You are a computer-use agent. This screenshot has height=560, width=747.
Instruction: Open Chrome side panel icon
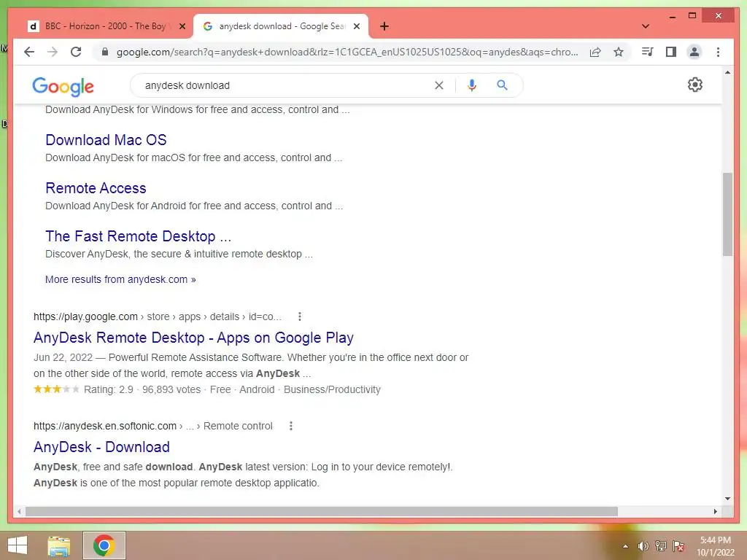click(671, 52)
